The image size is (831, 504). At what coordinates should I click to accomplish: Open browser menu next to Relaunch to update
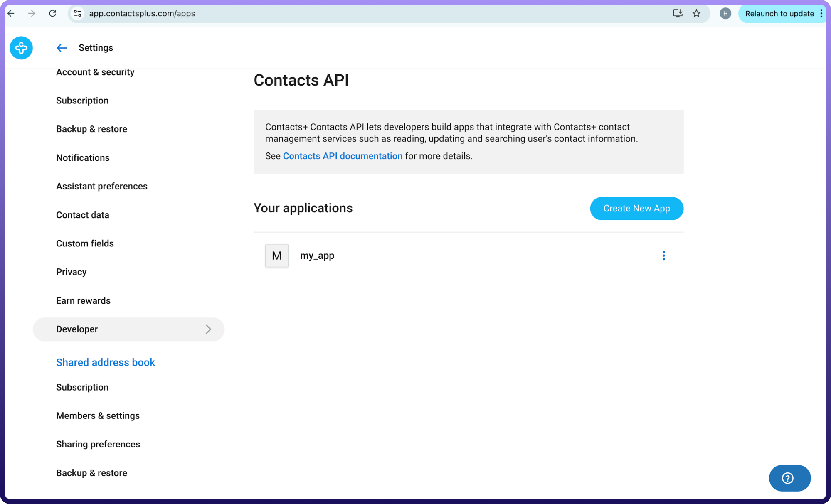coord(821,13)
